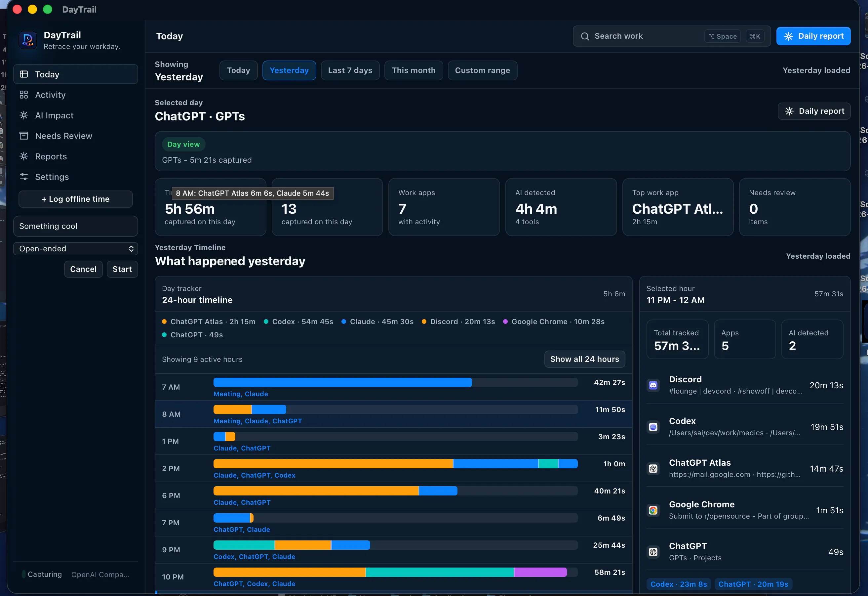Viewport: 868px width, 596px height.
Task: Open the Open-ended duration dropdown
Action: tap(76, 249)
